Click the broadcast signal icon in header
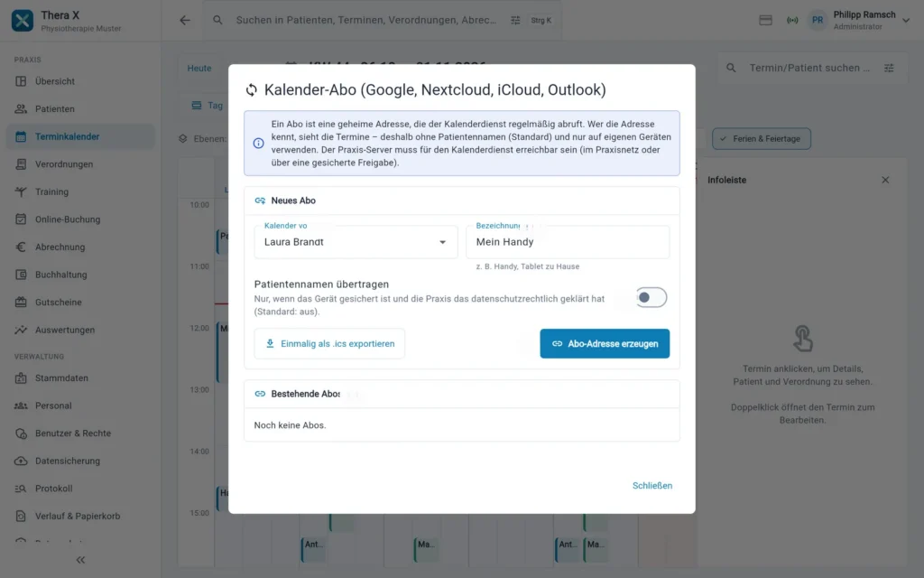 792,20
